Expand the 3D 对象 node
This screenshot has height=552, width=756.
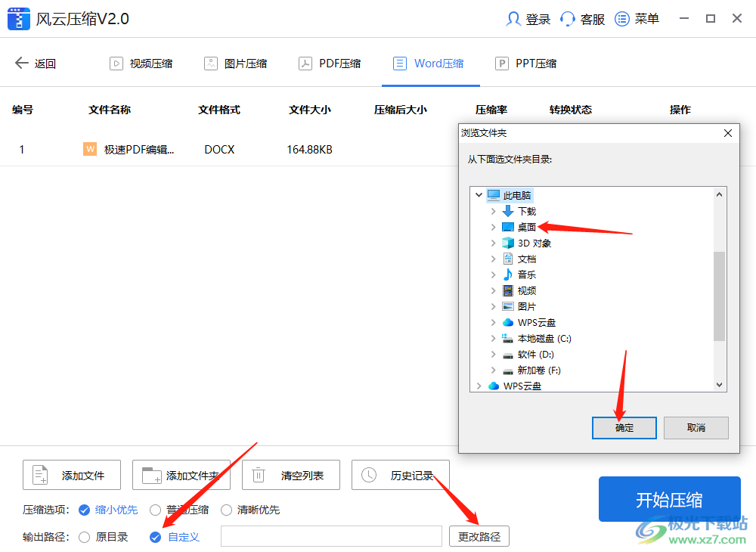493,243
